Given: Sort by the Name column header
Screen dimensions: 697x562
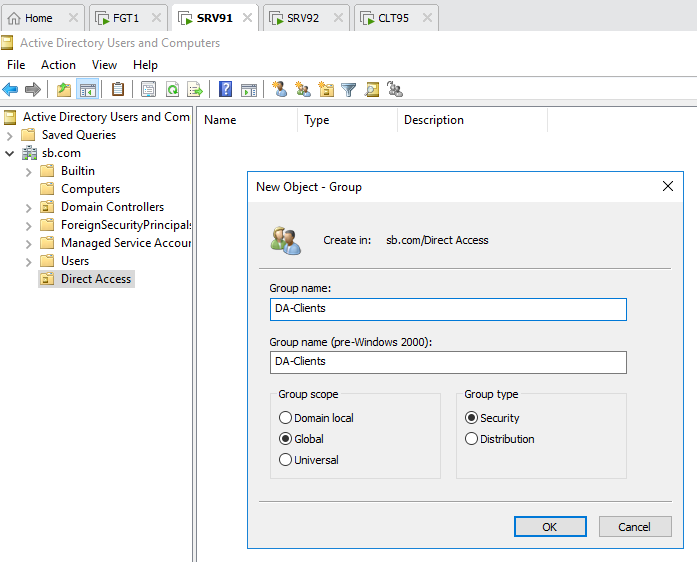Looking at the screenshot, I should coord(247,120).
